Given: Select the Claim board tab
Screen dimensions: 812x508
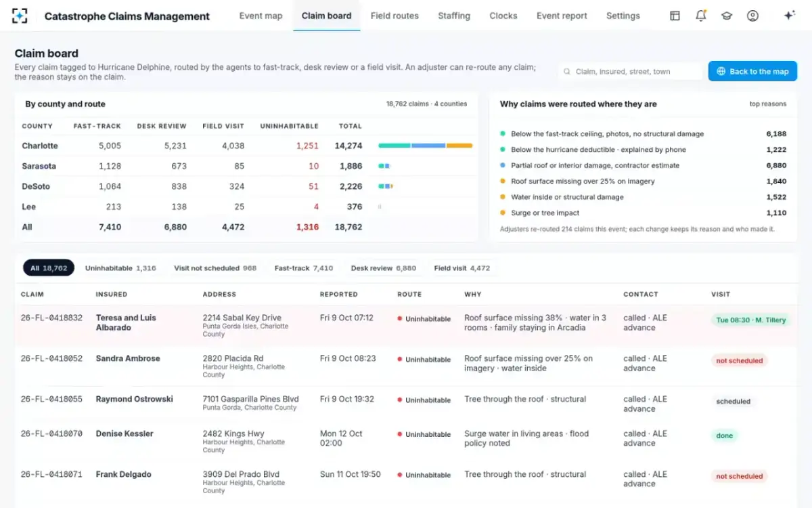Looking at the screenshot, I should pos(326,16).
